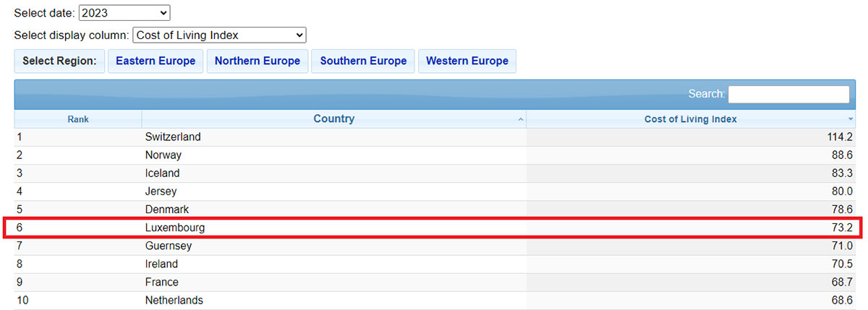Open the display column dropdown

[x=220, y=35]
